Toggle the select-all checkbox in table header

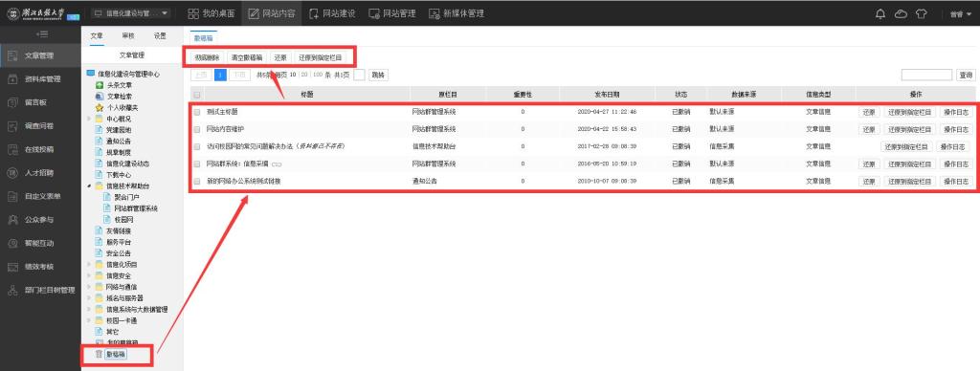click(x=197, y=95)
